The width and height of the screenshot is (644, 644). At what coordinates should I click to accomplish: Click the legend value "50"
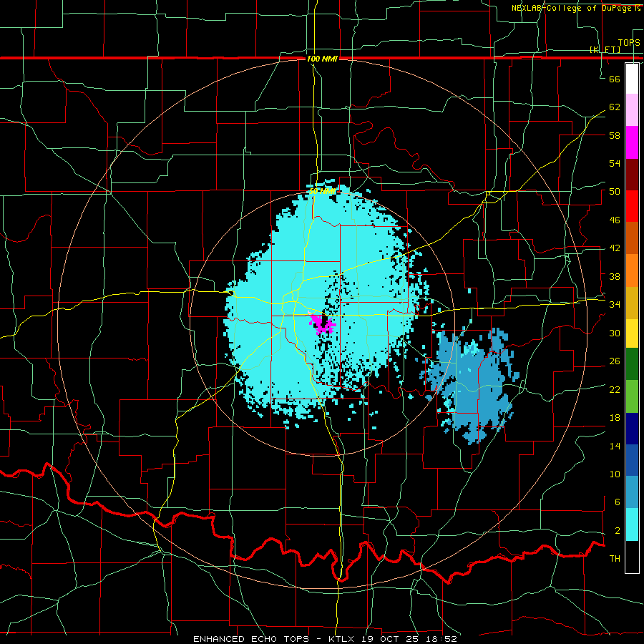pyautogui.click(x=615, y=192)
